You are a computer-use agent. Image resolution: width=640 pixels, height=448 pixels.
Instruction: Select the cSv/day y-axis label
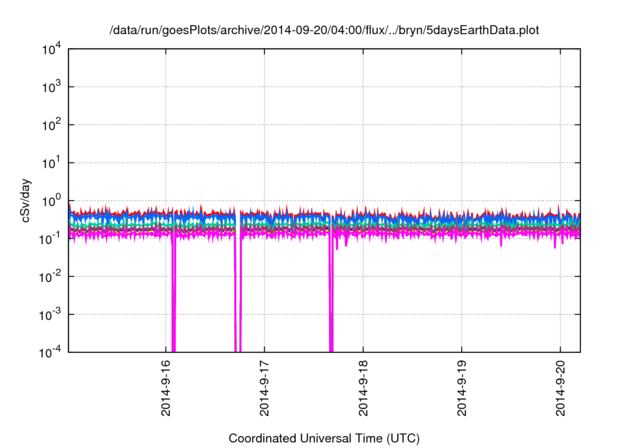pos(26,200)
